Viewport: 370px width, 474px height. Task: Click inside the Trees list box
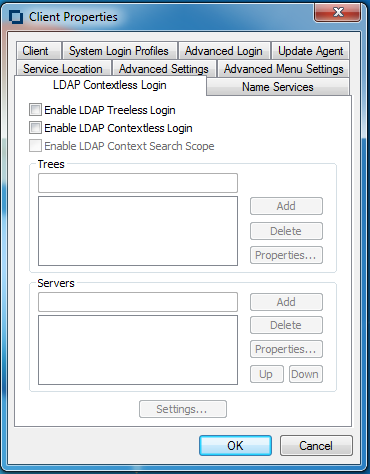click(138, 231)
